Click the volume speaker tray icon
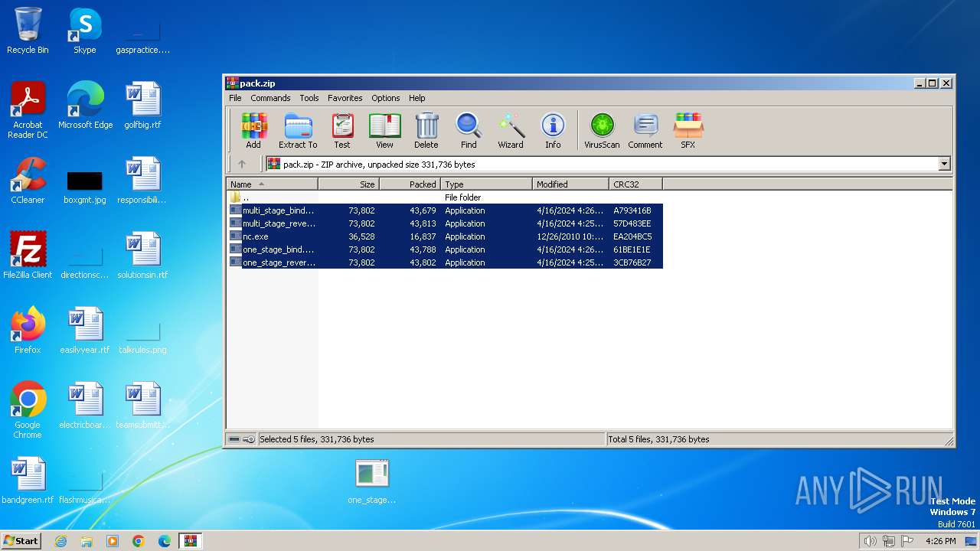Viewport: 980px width, 551px height. pyautogui.click(x=870, y=541)
